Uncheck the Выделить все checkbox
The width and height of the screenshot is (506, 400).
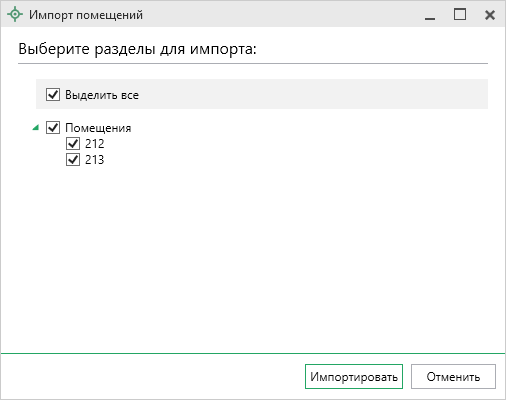[x=53, y=95]
